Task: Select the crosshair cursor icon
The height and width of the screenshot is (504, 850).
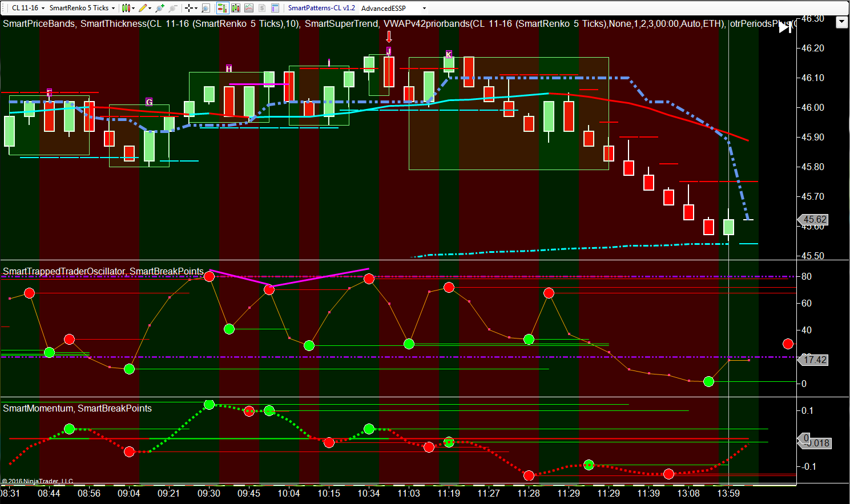Action: pos(188,8)
